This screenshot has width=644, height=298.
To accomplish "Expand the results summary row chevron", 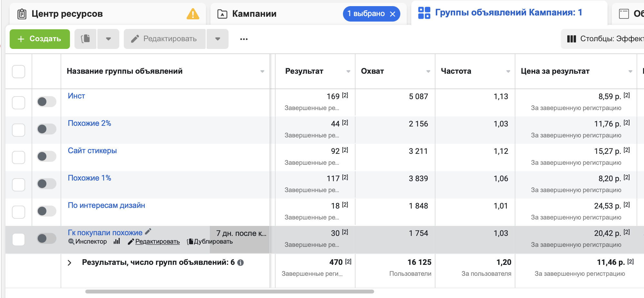I will pyautogui.click(x=69, y=263).
